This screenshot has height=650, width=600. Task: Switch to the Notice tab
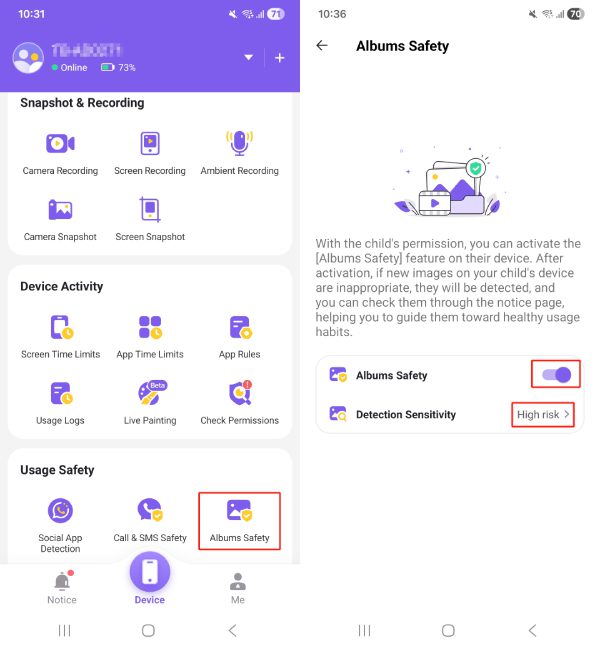(x=62, y=588)
